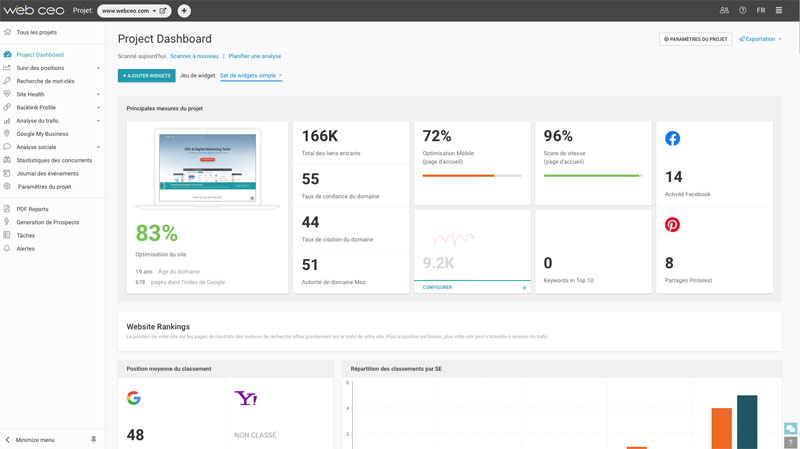The width and height of the screenshot is (800, 449).
Task: Open Recherche de mot-clés
Action: click(45, 81)
